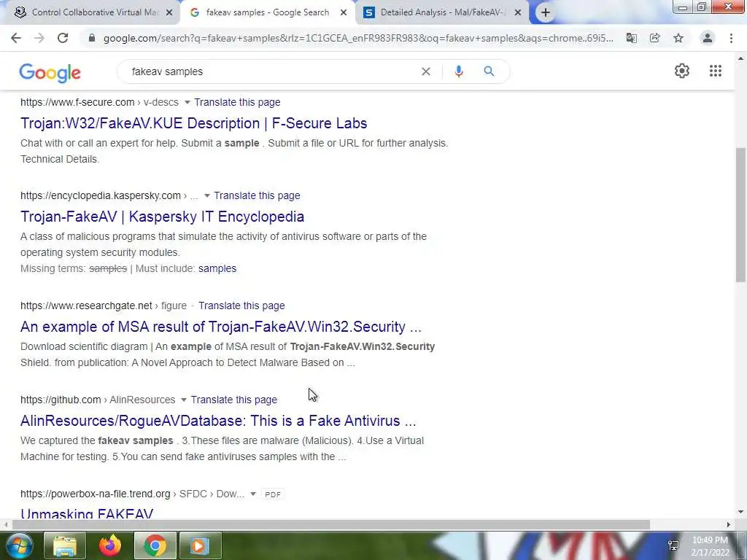Open the media player taskbar icon
The image size is (747, 560).
point(200,545)
